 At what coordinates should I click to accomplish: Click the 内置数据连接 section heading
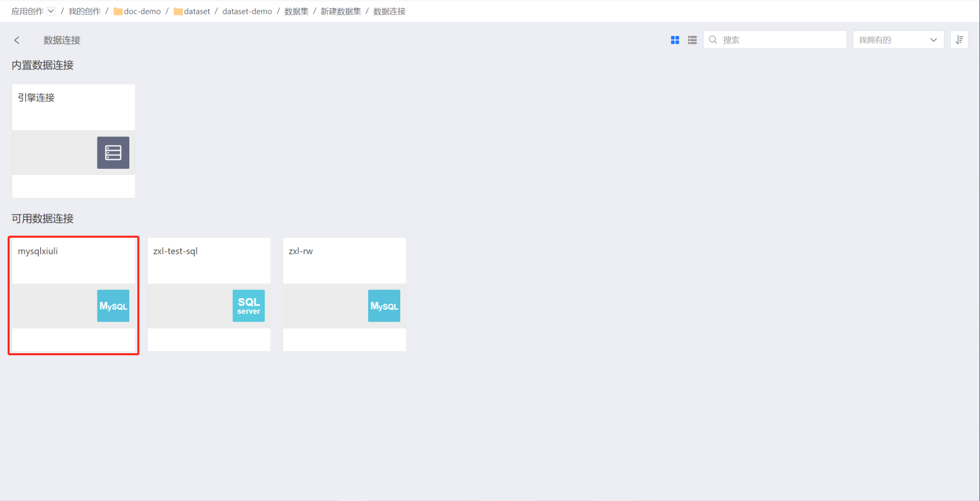(43, 65)
